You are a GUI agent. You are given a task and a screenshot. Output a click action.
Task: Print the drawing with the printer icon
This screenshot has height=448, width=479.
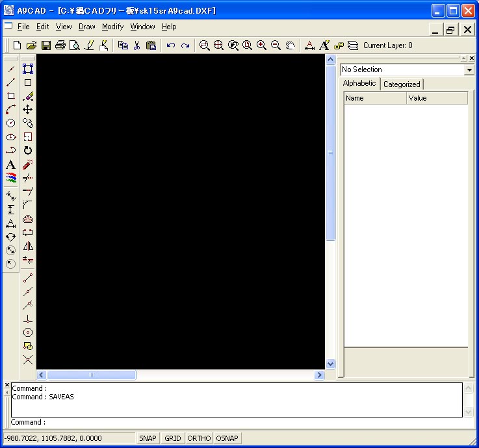coord(60,45)
